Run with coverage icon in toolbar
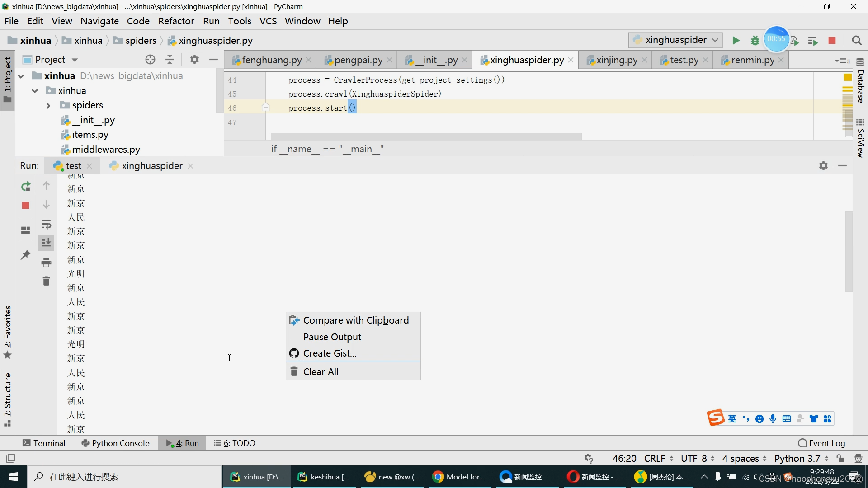This screenshot has width=868, height=488. pos(795,42)
